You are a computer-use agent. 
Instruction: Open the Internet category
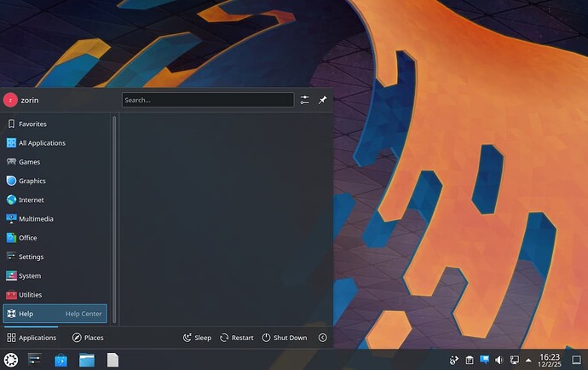coord(31,199)
